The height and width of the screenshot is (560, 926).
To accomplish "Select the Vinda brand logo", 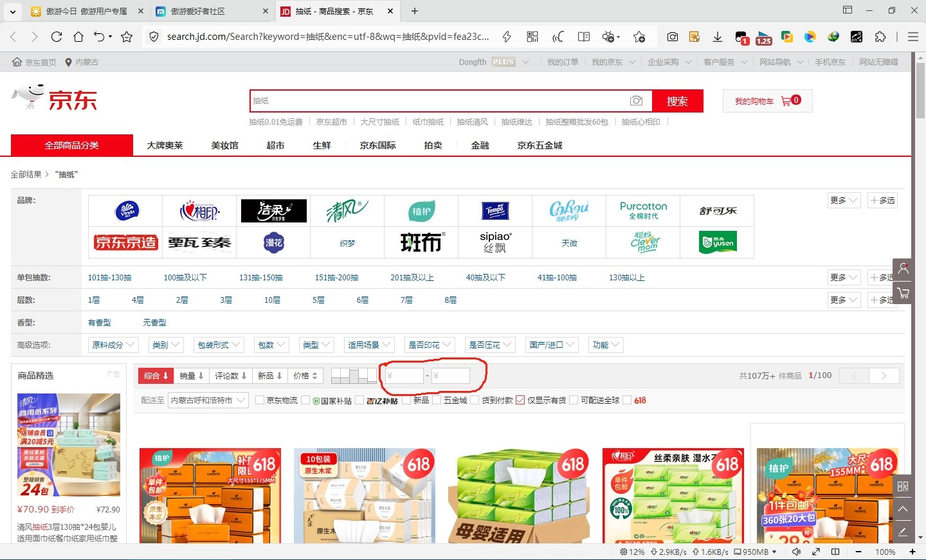I will (126, 211).
